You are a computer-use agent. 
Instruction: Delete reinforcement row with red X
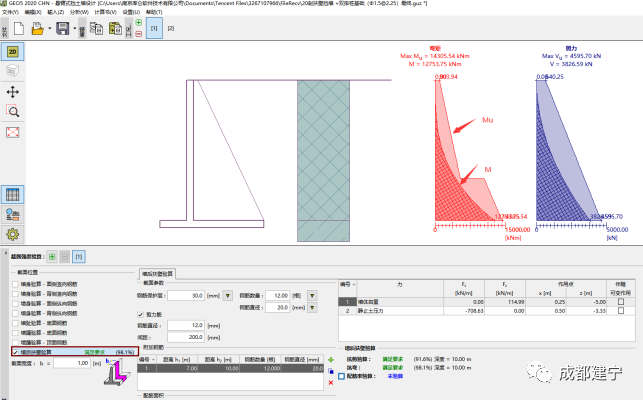pyautogui.click(x=331, y=383)
